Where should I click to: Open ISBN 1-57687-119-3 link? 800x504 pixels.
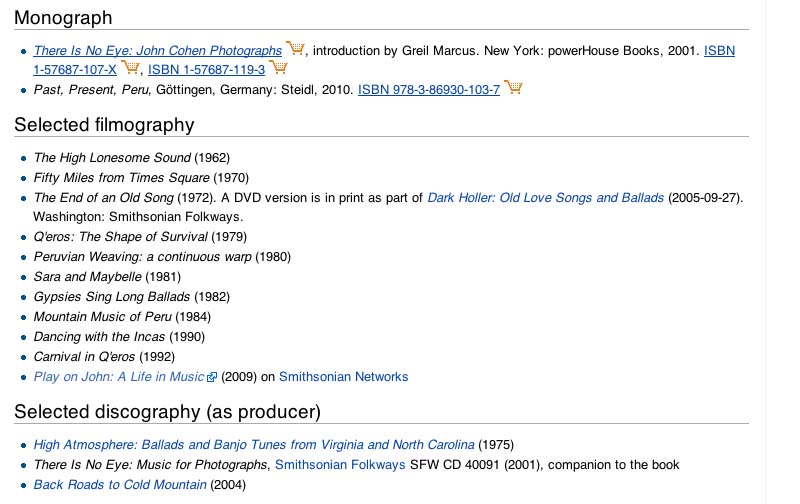[x=207, y=69]
